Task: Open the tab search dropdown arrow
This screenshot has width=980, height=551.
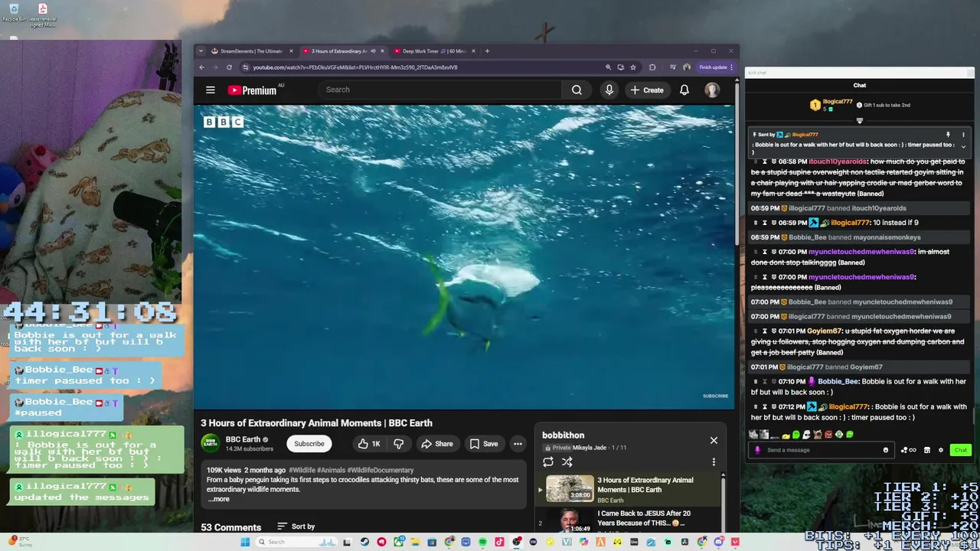Action: [x=201, y=51]
